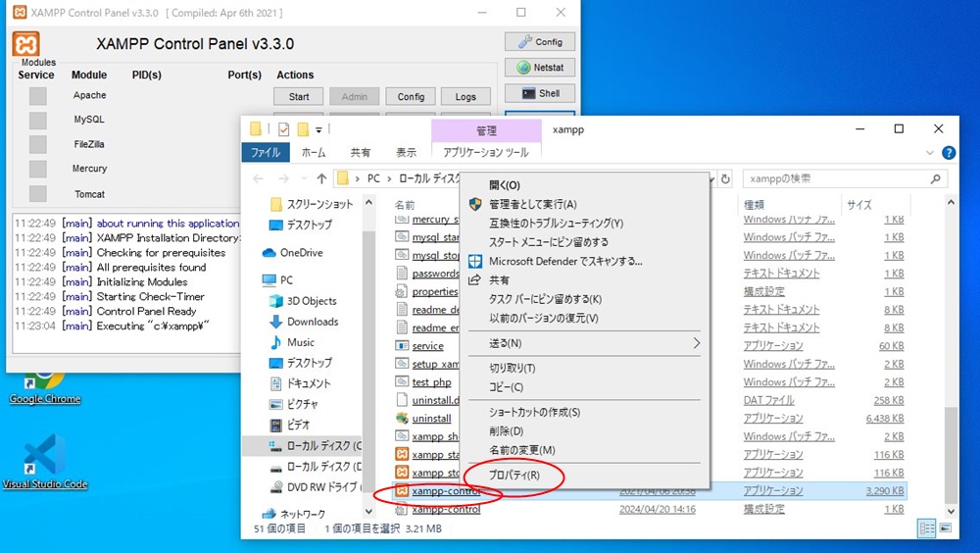Choose 開く(O) from context menu
Viewport: 980px width, 553px height.
click(x=584, y=185)
